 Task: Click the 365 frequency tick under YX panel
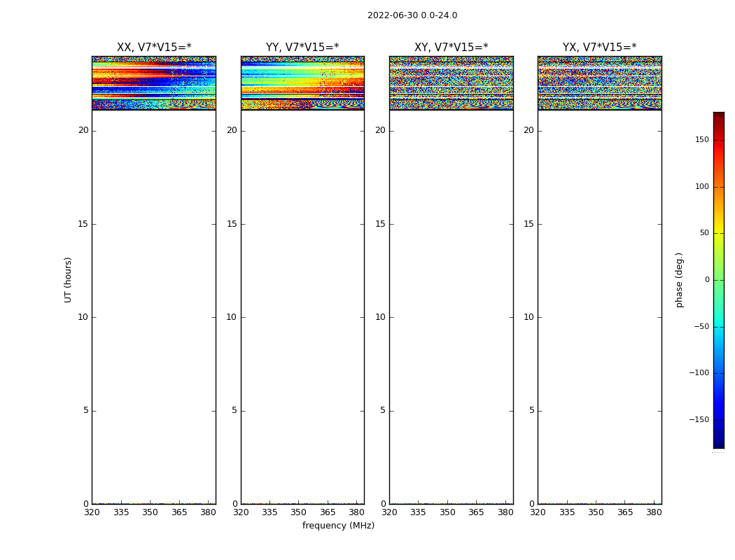click(x=625, y=512)
